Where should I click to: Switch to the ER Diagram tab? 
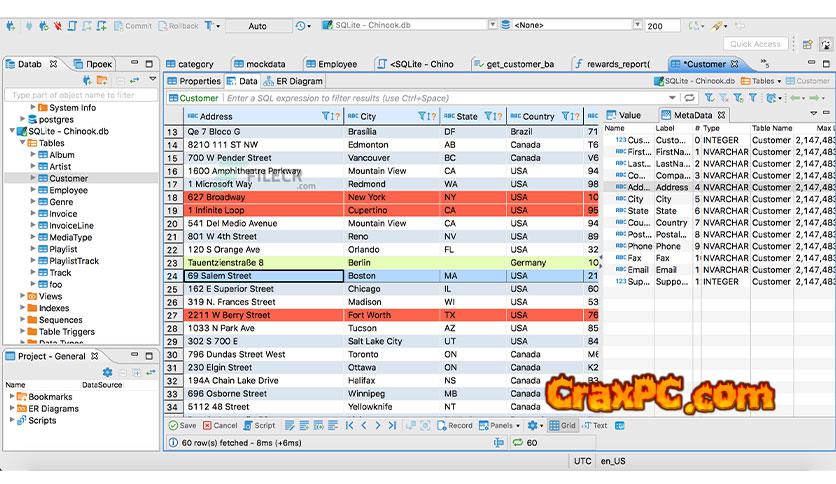pos(294,81)
